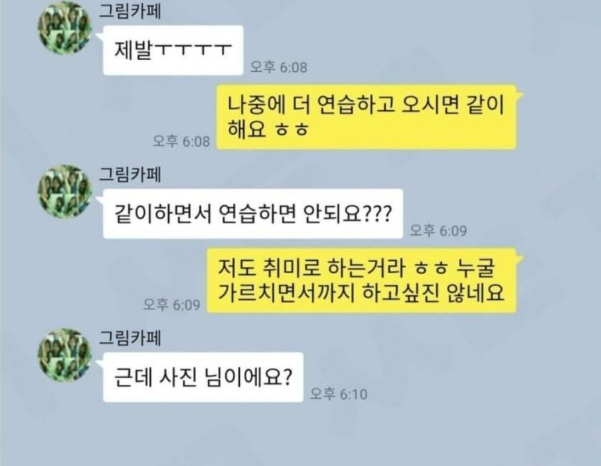Click 오후 6:08 timestamp beside yellow 나중에 bubble
601x466 pixels.
tap(181, 141)
